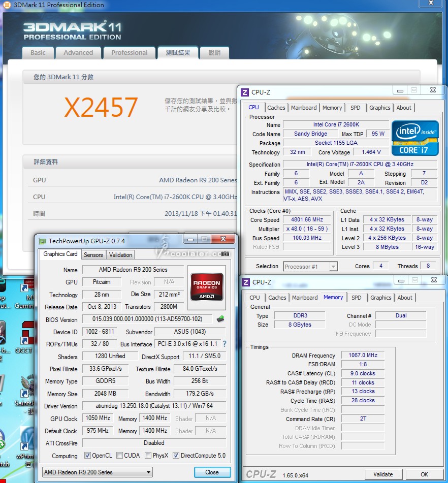The width and height of the screenshot is (448, 483).
Task: Click the Intel Core i7 2600K name field
Action: pos(336,124)
